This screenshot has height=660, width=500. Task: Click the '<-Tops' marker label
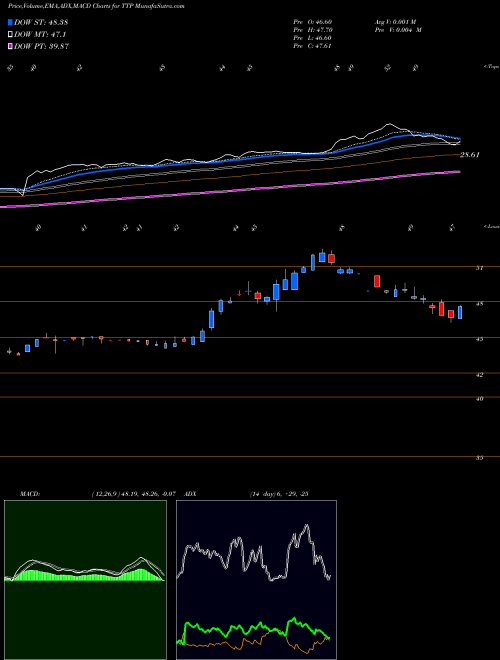tap(491, 67)
